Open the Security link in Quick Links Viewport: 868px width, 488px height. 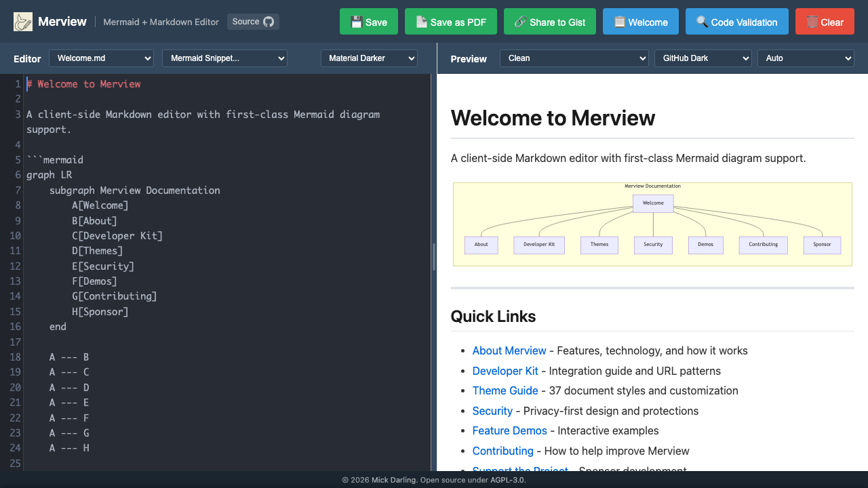pyautogui.click(x=492, y=411)
